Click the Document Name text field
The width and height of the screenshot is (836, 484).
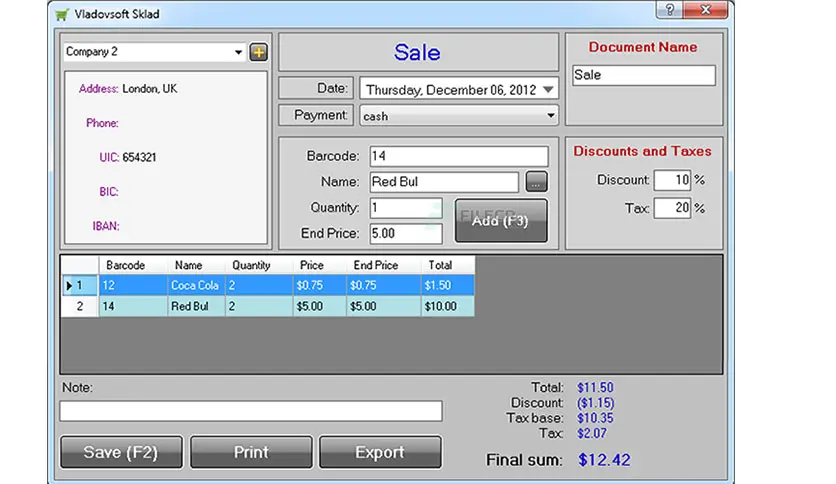[x=643, y=75]
